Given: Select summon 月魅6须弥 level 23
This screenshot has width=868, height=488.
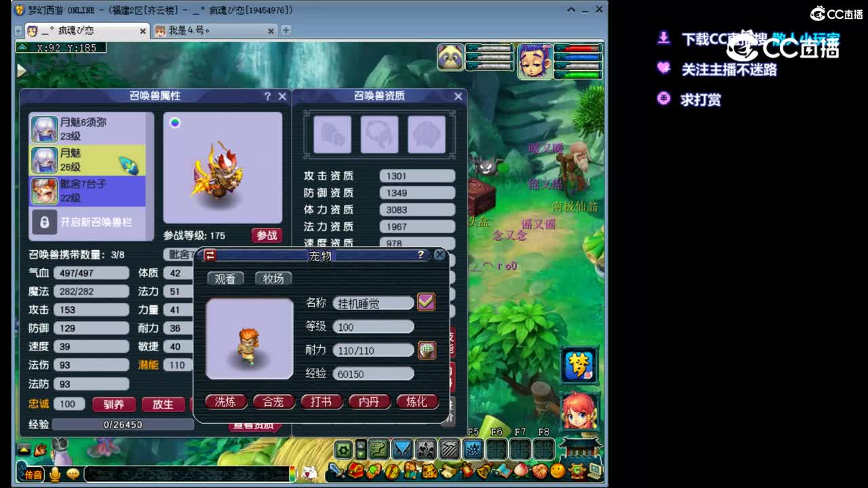Looking at the screenshot, I should (87, 129).
